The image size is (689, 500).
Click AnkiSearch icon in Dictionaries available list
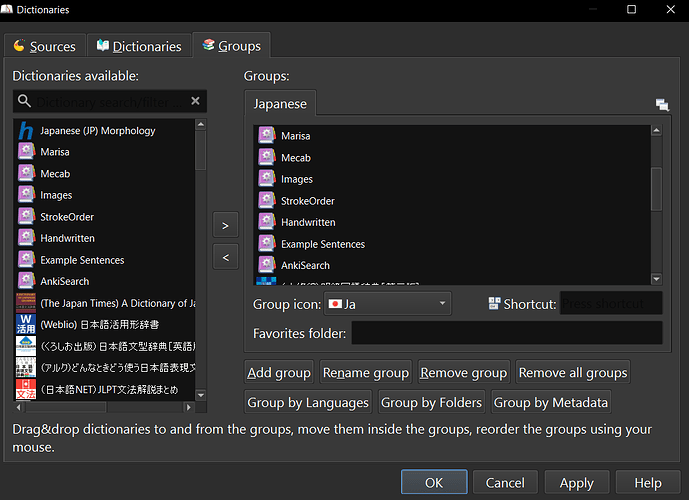point(26,281)
